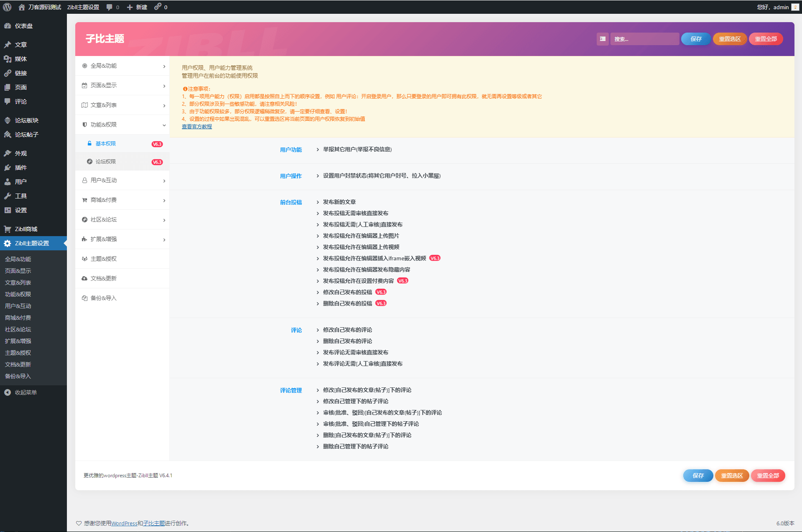Viewport: 802px width, 532px height.
Task: Open the 媒体 media library icon
Action: [x=8, y=59]
